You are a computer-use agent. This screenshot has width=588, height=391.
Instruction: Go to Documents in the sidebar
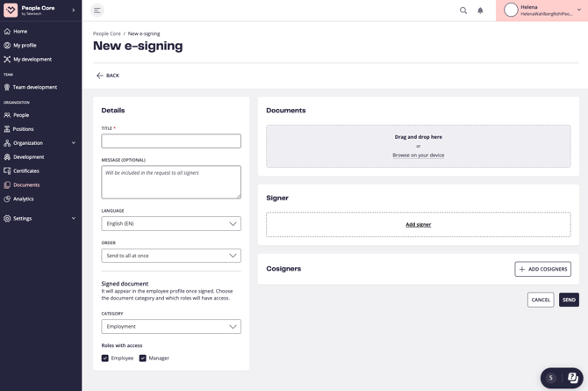click(26, 185)
